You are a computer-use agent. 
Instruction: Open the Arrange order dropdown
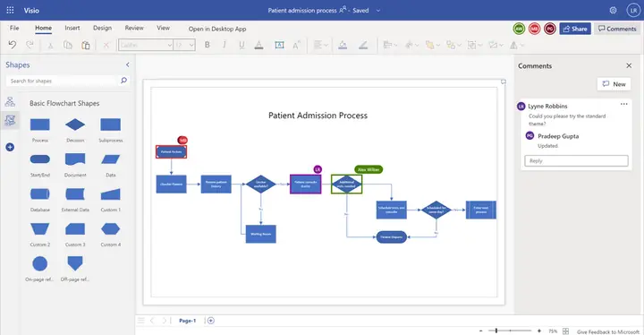[432, 45]
